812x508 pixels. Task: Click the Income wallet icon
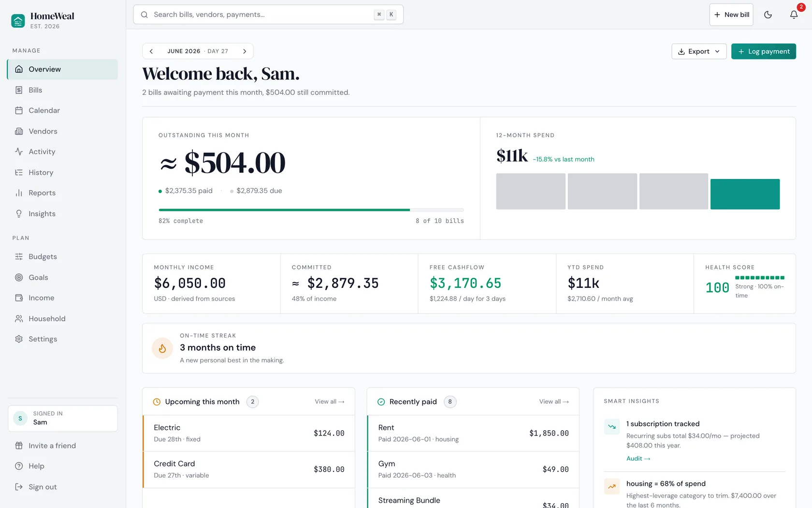tap(19, 298)
